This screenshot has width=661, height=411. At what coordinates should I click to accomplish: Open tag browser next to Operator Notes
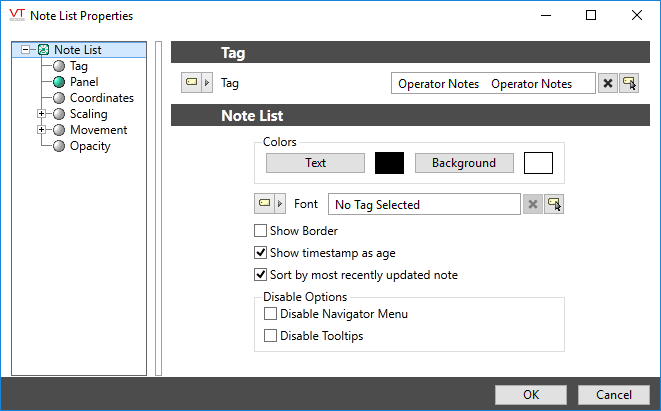pos(629,84)
